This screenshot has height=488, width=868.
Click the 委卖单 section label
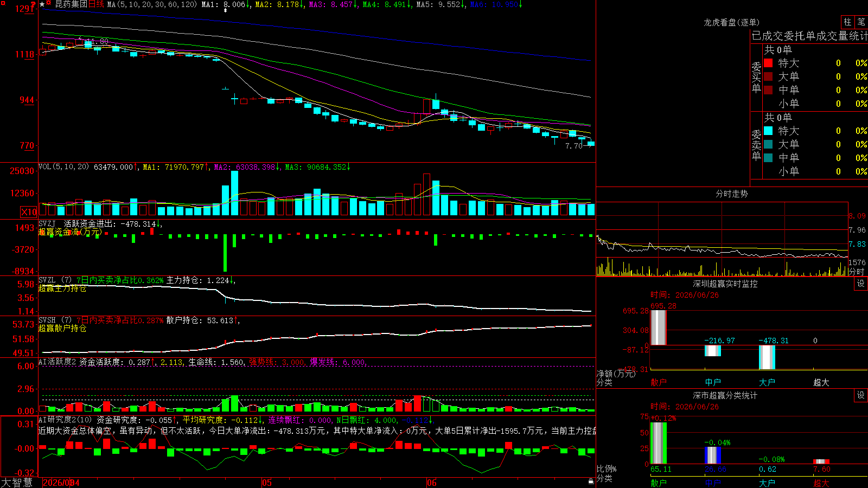pyautogui.click(x=756, y=145)
